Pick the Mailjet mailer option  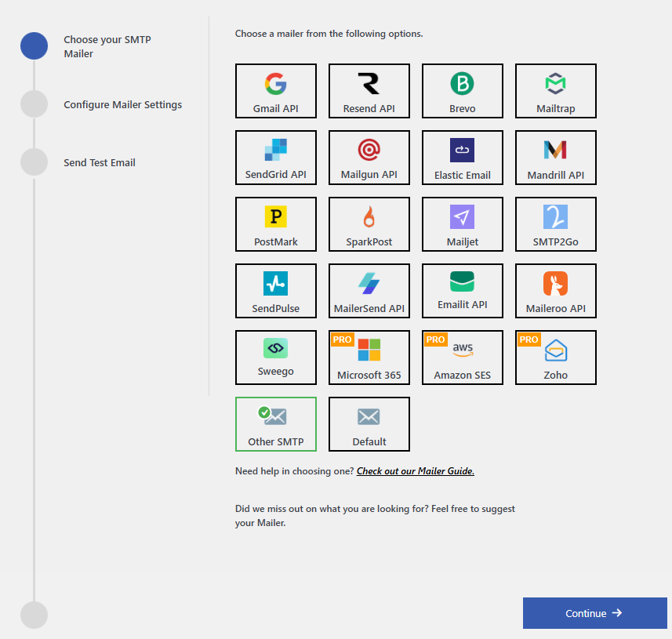point(463,224)
